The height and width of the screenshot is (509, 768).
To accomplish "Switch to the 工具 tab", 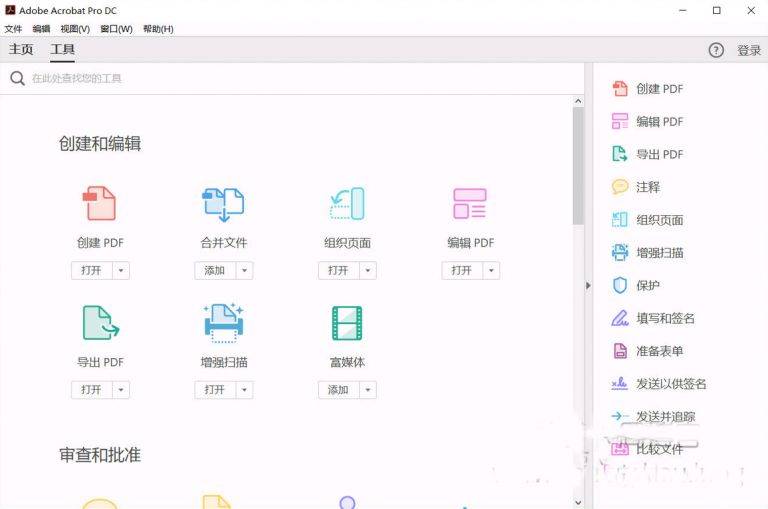I will tap(62, 49).
